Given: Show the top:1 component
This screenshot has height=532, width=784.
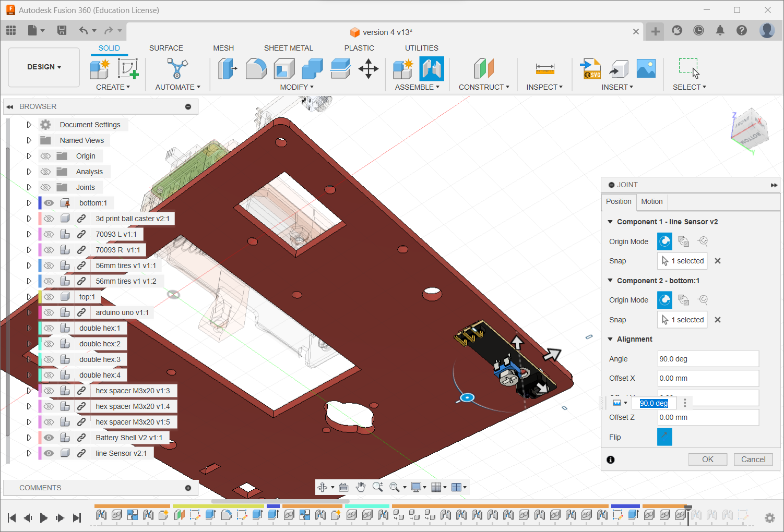Looking at the screenshot, I should click(x=49, y=297).
